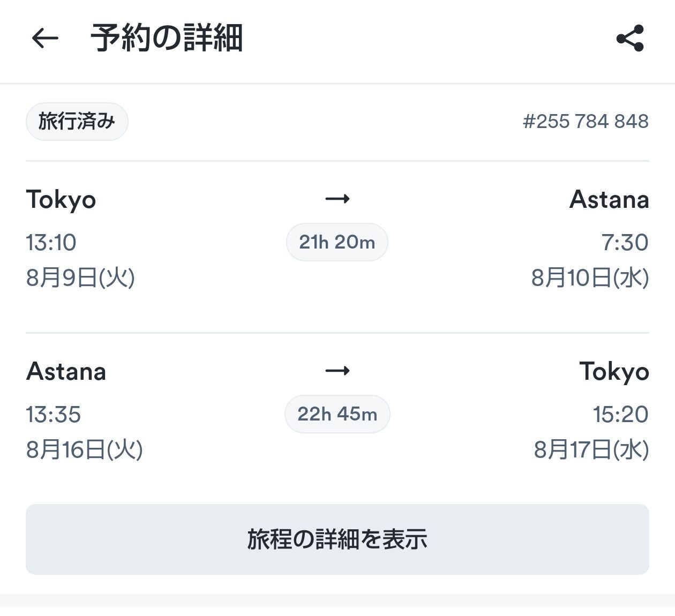Tap the outbound flight arrow icon
The width and height of the screenshot is (675, 616).
point(337,199)
